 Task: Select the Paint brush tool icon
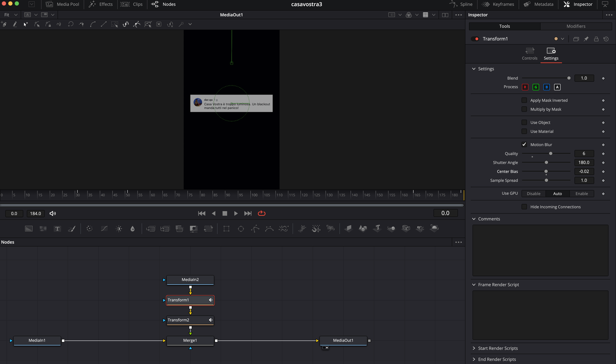72,229
